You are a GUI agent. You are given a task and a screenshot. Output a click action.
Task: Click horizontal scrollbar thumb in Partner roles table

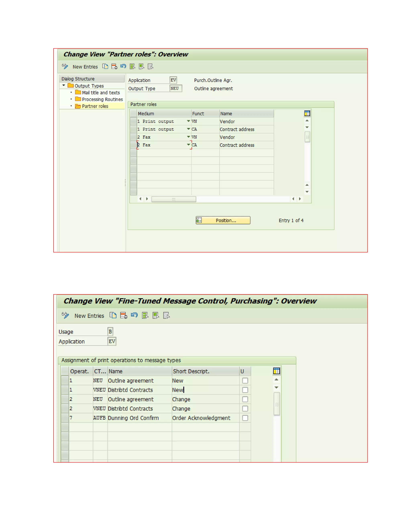[174, 199]
